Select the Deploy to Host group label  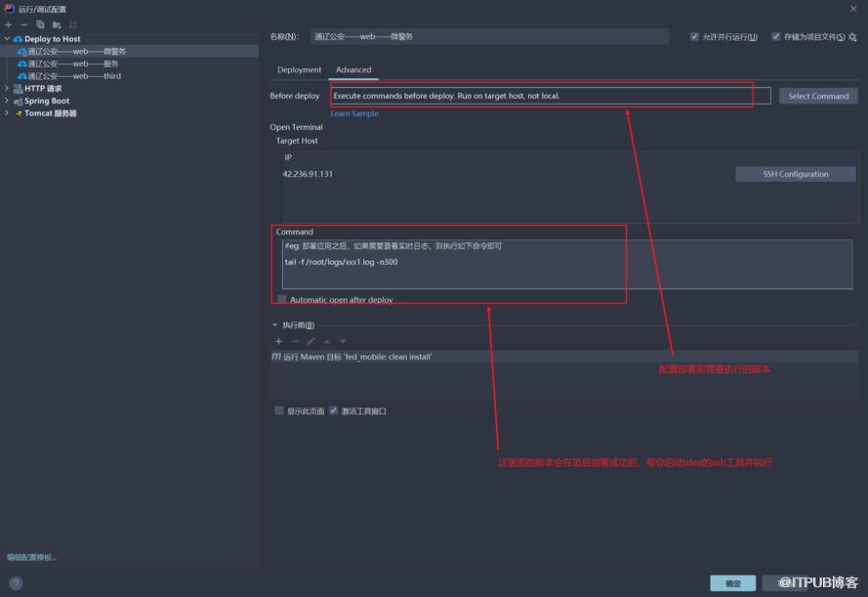click(x=53, y=39)
